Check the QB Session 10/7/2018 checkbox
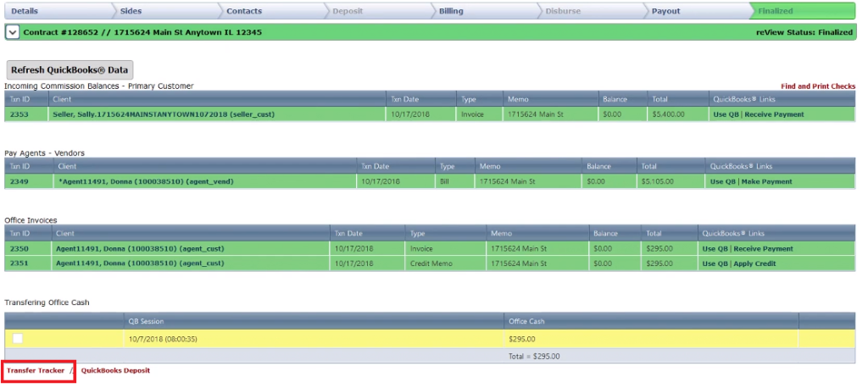This screenshot has width=868, height=388. coord(18,339)
